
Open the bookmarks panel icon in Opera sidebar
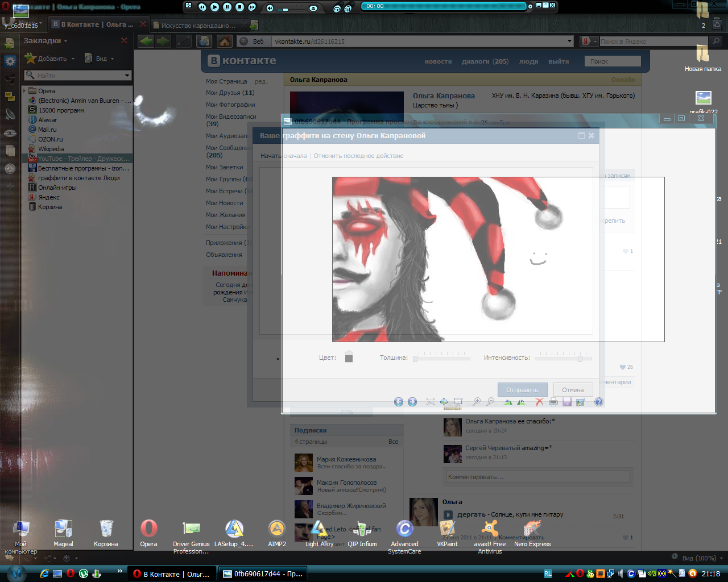click(10, 43)
